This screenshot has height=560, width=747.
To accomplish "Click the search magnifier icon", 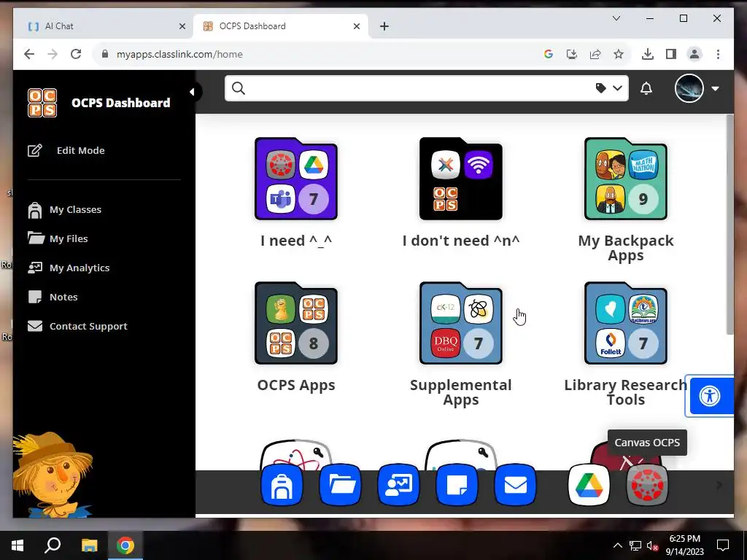I will (x=239, y=88).
